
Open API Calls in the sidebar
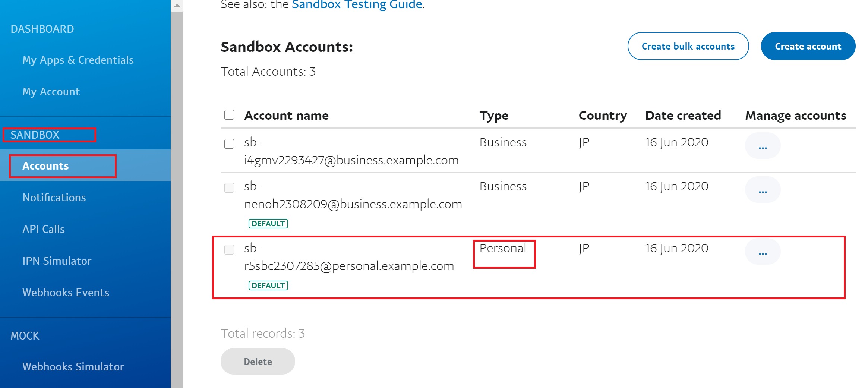point(44,229)
